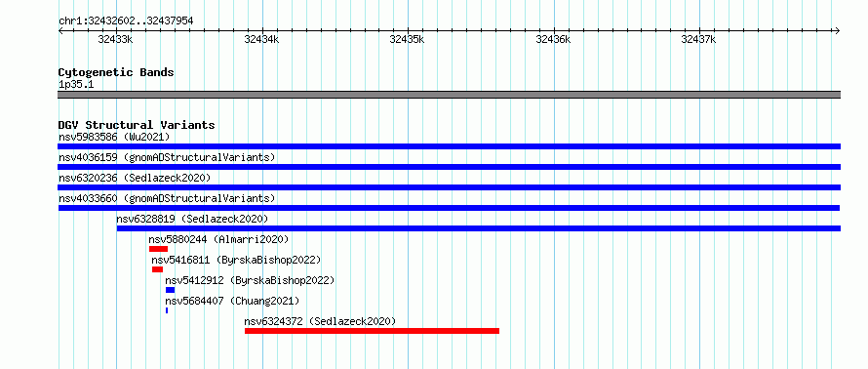Click the right arrowhead of the ruler
Image resolution: width=868 pixels, height=369 pixels.
click(837, 30)
